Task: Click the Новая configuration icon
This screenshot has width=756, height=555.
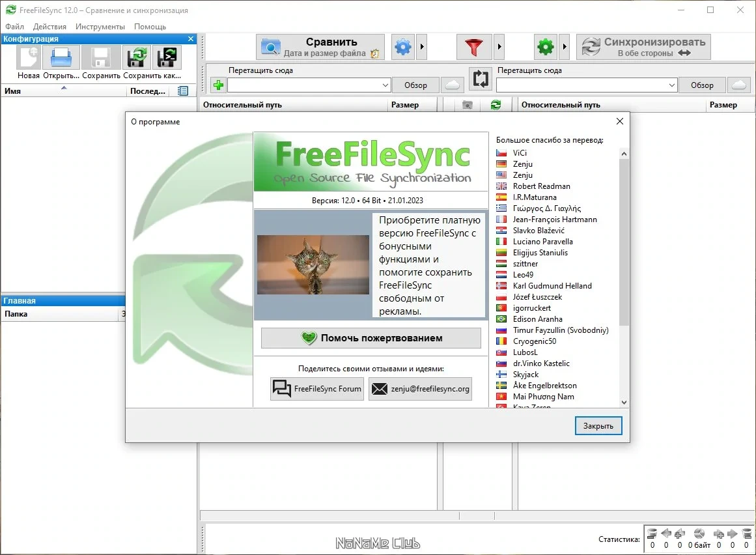Action: (29, 58)
